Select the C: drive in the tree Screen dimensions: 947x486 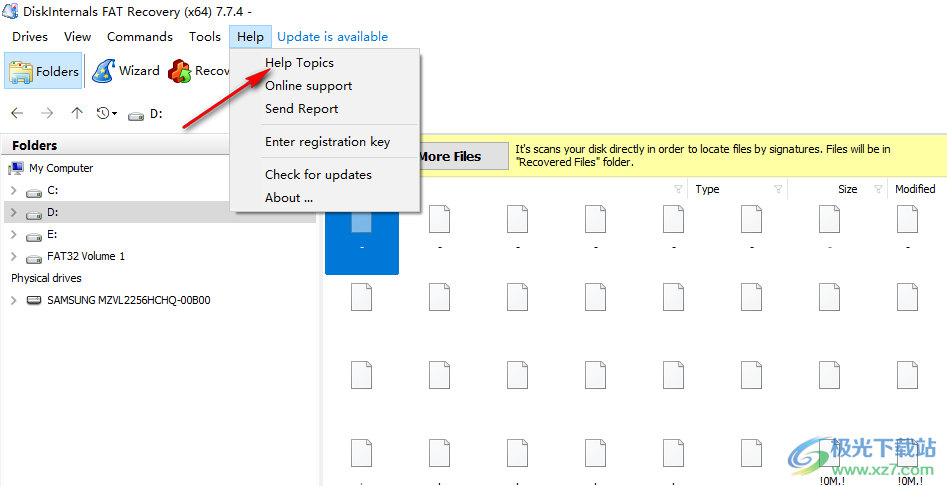point(53,190)
